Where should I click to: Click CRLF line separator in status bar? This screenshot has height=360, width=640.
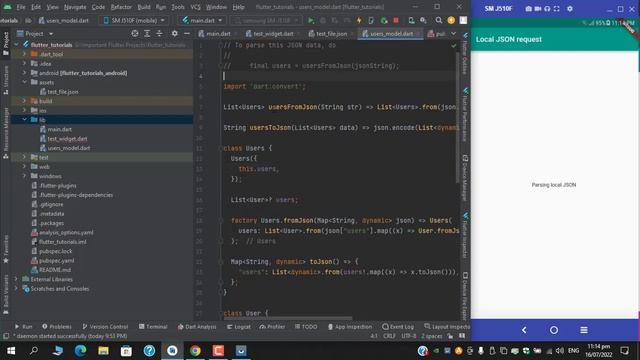point(389,336)
